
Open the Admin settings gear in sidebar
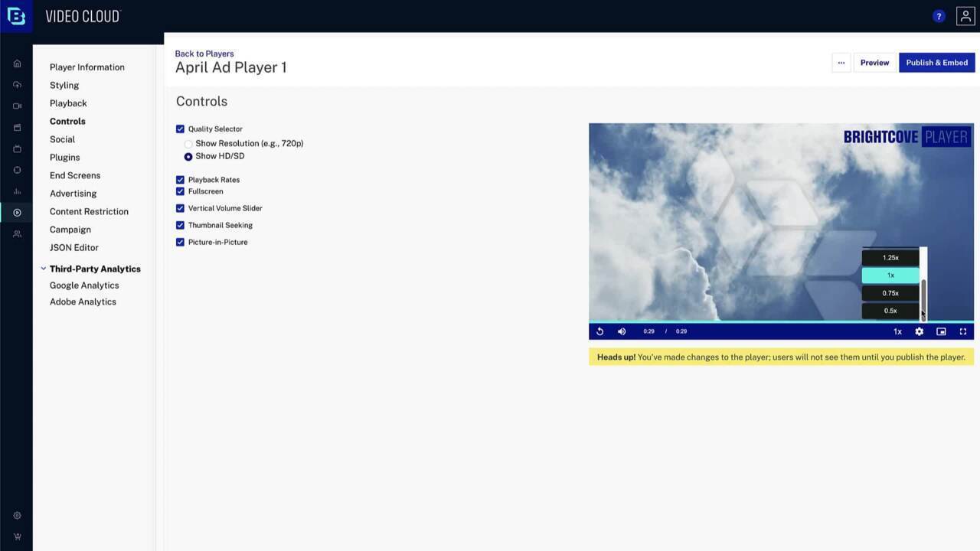coord(17,516)
